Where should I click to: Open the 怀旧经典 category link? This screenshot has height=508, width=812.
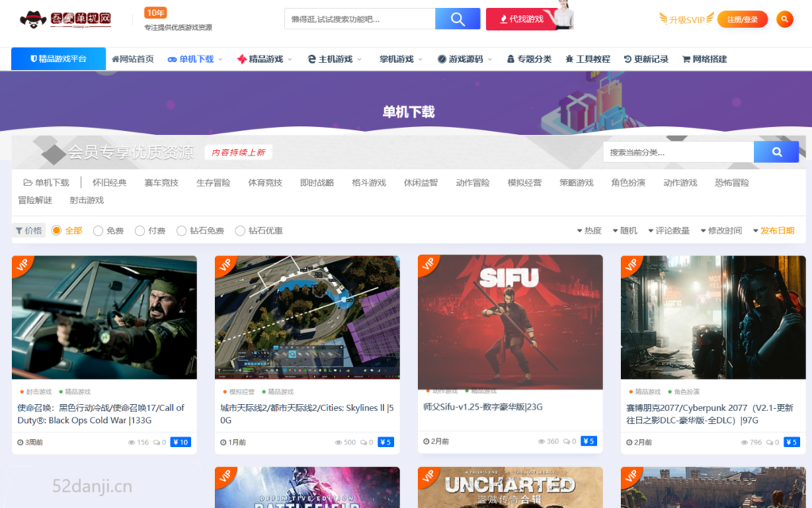(x=109, y=183)
